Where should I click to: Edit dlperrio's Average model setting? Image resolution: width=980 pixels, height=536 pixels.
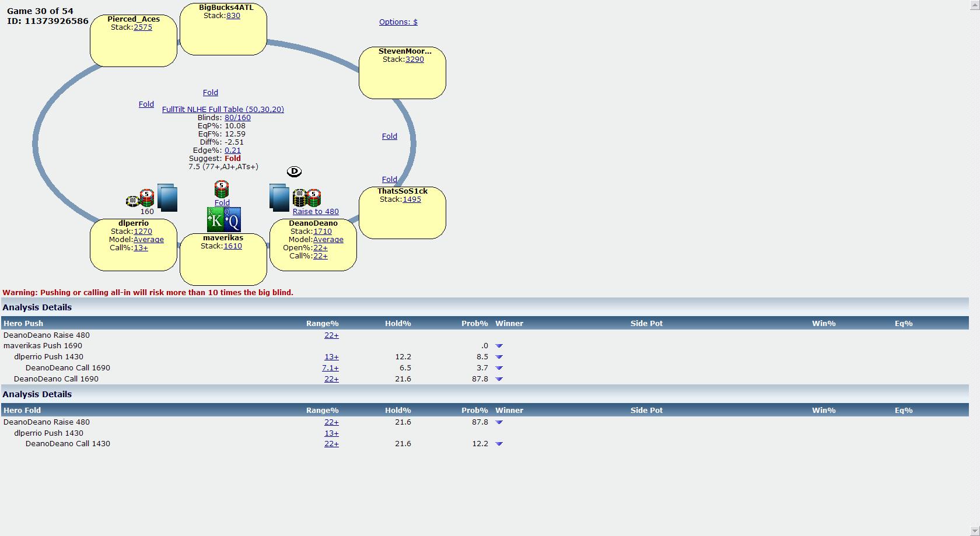pyautogui.click(x=149, y=240)
